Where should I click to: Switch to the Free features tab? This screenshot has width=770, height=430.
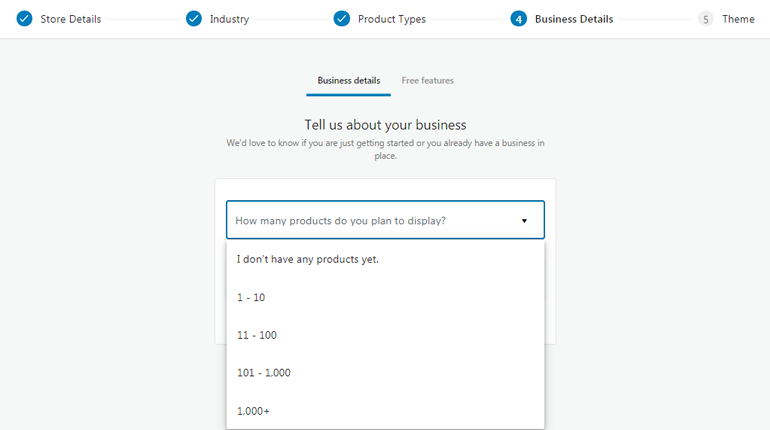427,80
